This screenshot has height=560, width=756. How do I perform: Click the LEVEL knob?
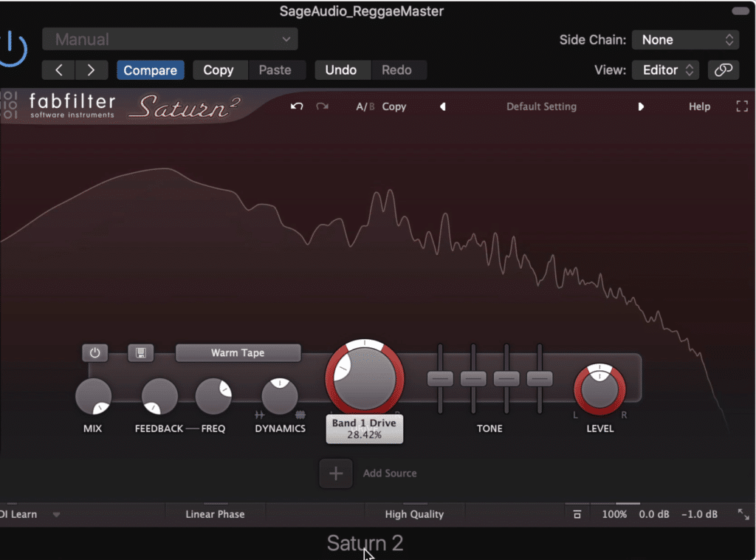599,389
